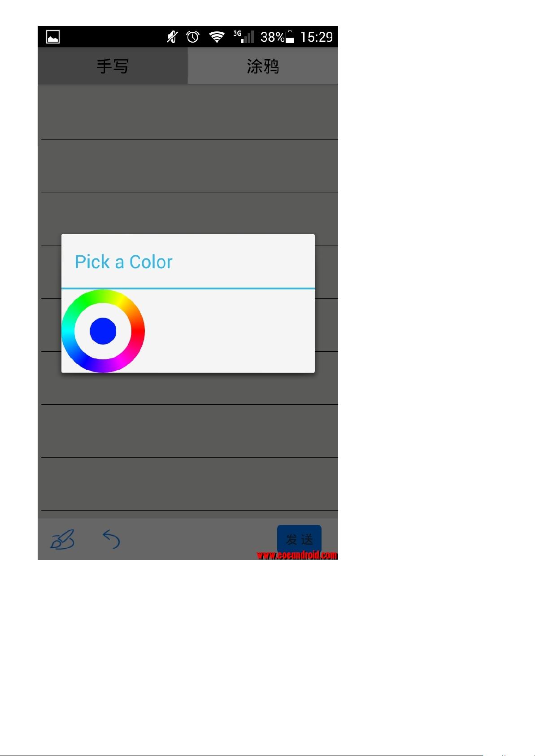Click the 发送 send button
This screenshot has height=756, width=535.
click(x=299, y=539)
